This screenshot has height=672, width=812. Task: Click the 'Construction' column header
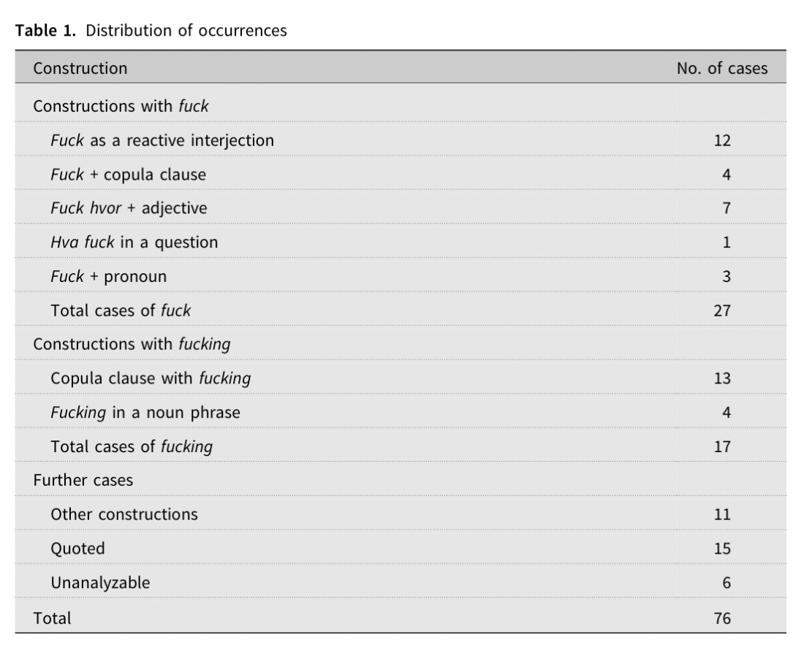pyautogui.click(x=80, y=69)
